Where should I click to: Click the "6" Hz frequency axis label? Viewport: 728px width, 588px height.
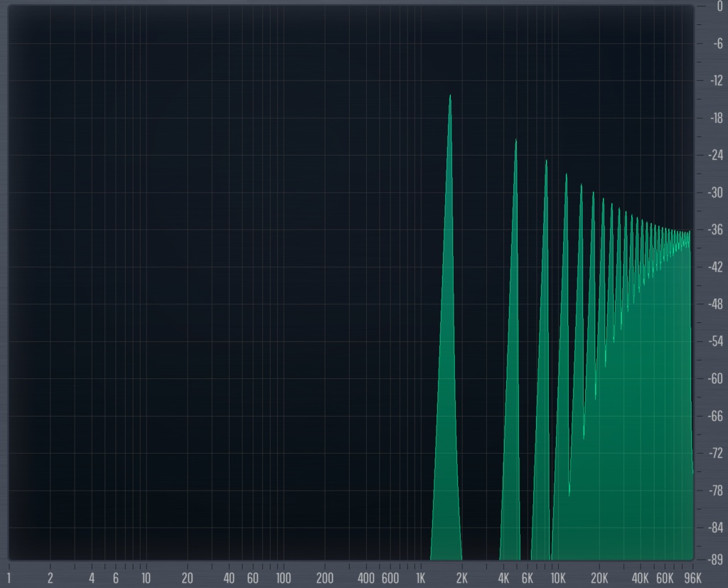click(116, 578)
